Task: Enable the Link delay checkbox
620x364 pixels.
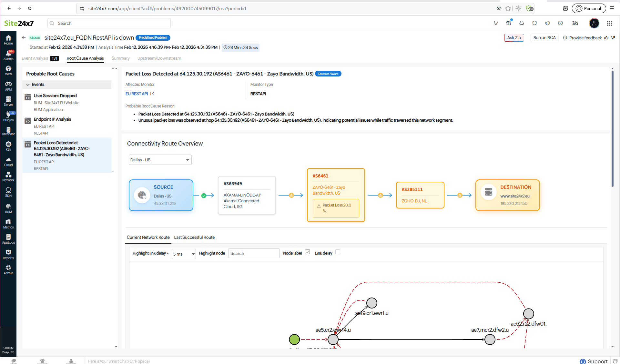Action: 338,252
